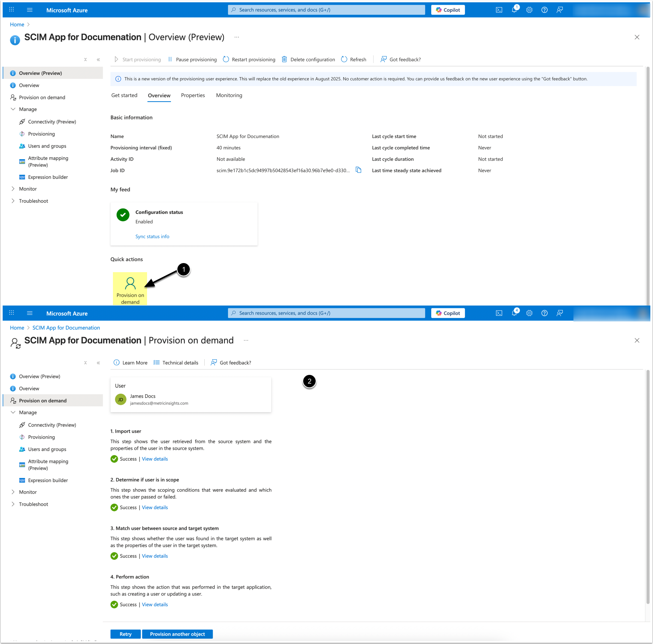Click the Provision on demand quick action
Screen dimensions: 653x644
[x=130, y=289]
